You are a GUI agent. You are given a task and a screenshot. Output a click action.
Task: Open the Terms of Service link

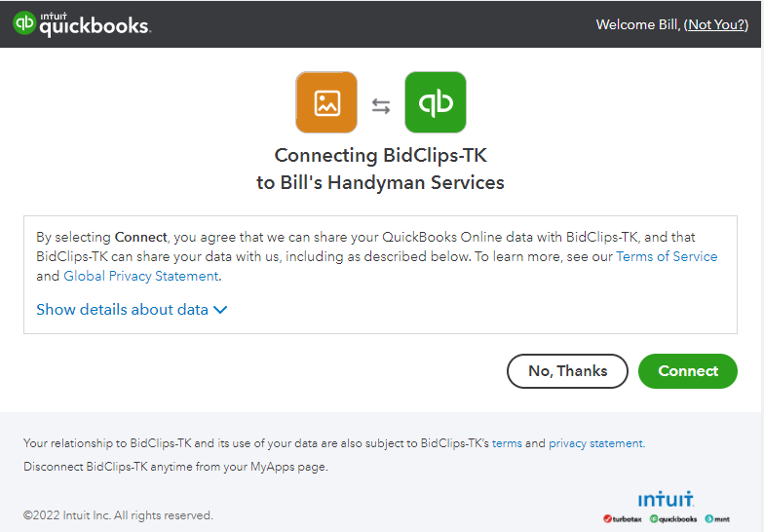(667, 256)
